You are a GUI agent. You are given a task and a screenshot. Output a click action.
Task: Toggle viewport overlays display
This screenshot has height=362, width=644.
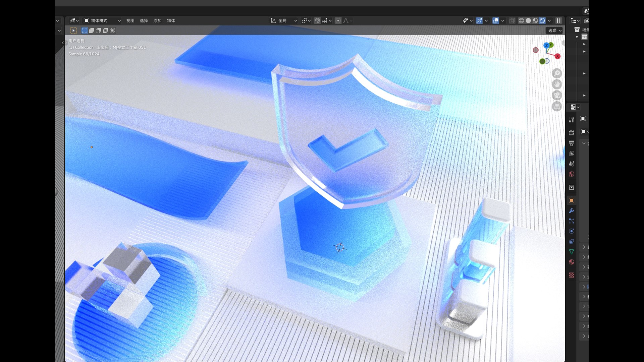496,21
